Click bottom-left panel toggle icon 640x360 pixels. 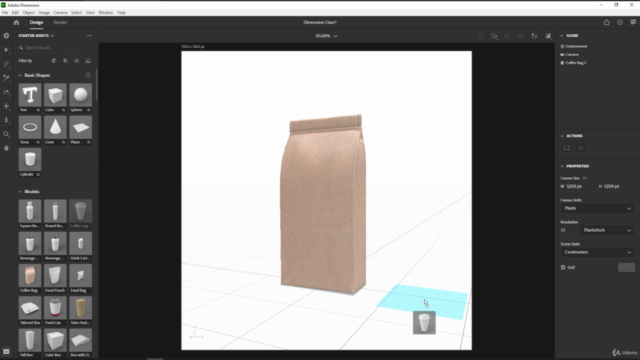coord(6,351)
